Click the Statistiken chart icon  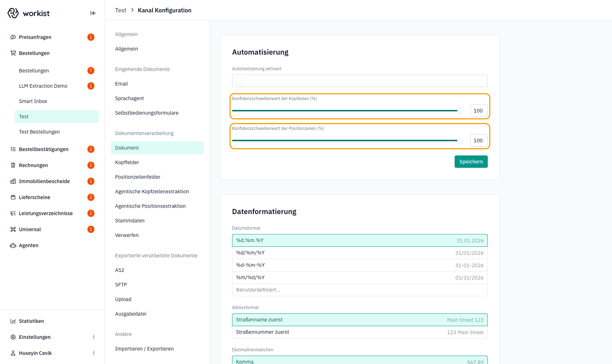(x=13, y=321)
